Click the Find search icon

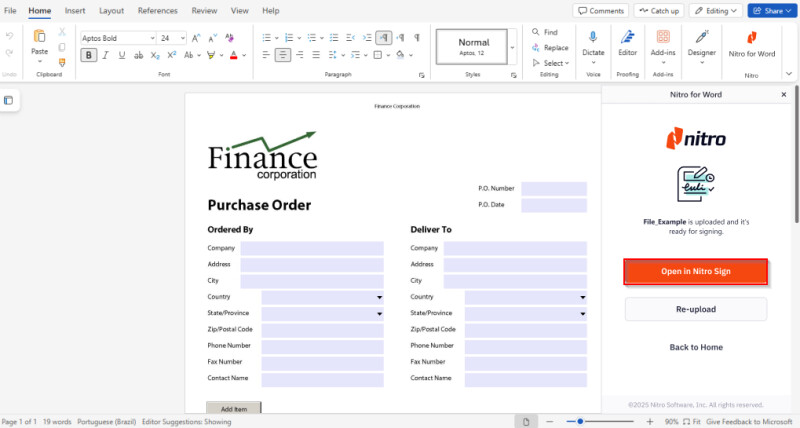pyautogui.click(x=534, y=33)
